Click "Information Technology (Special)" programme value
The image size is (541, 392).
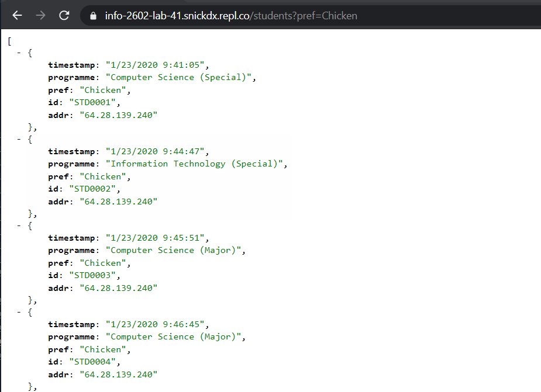pos(194,164)
